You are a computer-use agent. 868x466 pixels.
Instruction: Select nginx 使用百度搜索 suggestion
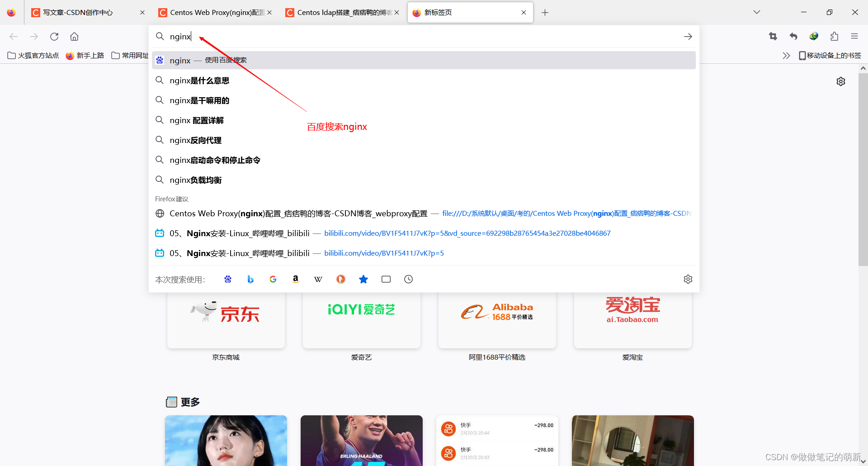point(424,60)
